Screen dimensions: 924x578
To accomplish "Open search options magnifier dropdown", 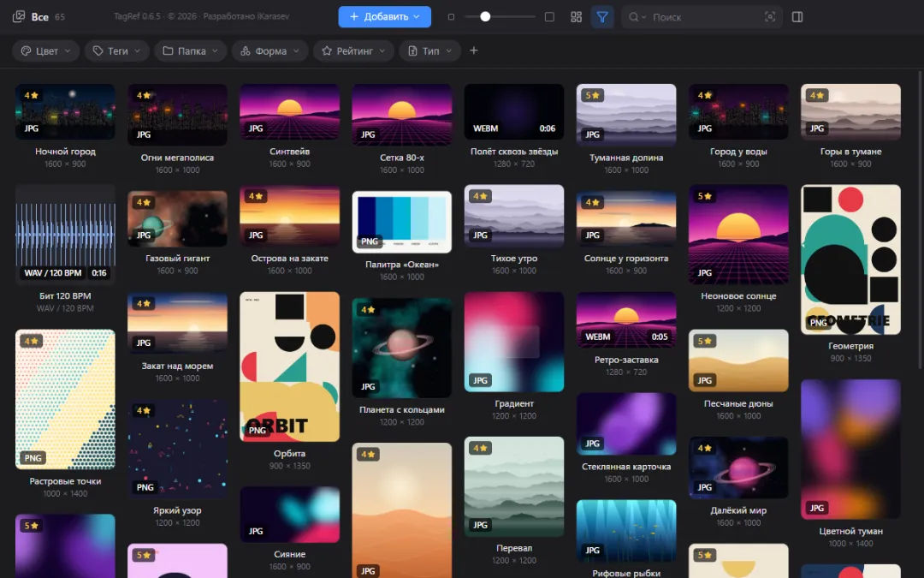I will (637, 17).
